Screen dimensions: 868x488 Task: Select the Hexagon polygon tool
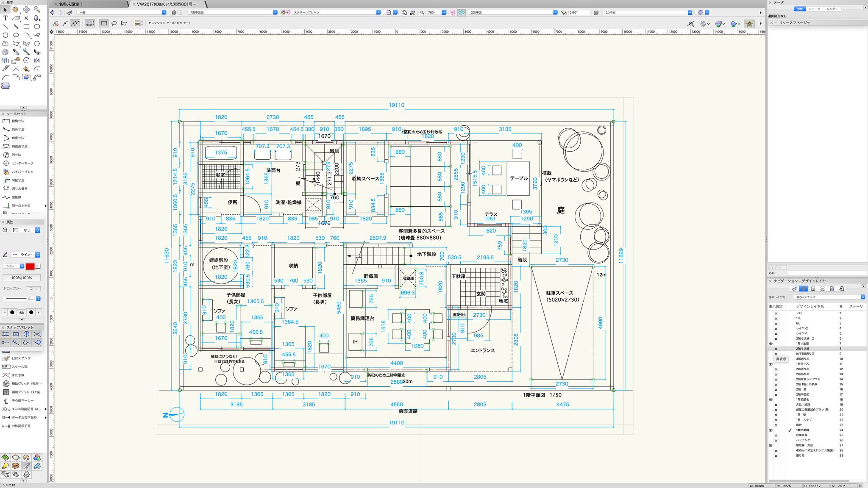[x=37, y=43]
